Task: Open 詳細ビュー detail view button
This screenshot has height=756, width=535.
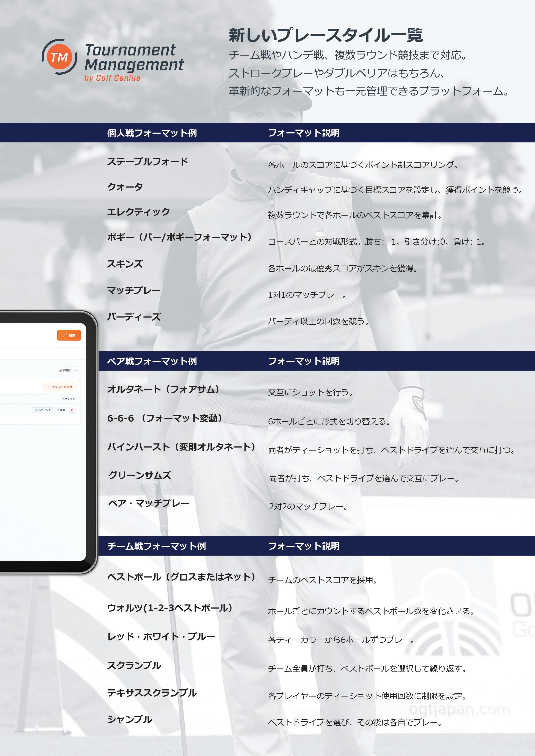Action: [x=68, y=370]
